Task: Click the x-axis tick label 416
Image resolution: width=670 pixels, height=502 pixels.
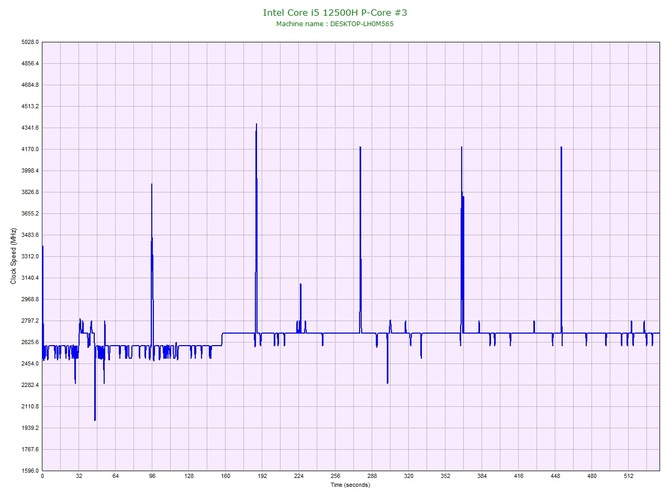Action: [x=519, y=476]
